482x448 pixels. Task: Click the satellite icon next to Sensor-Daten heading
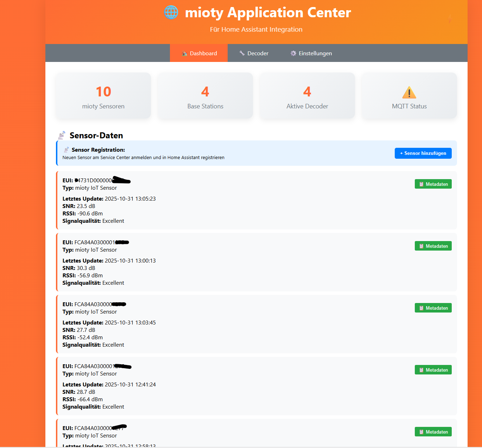click(62, 135)
